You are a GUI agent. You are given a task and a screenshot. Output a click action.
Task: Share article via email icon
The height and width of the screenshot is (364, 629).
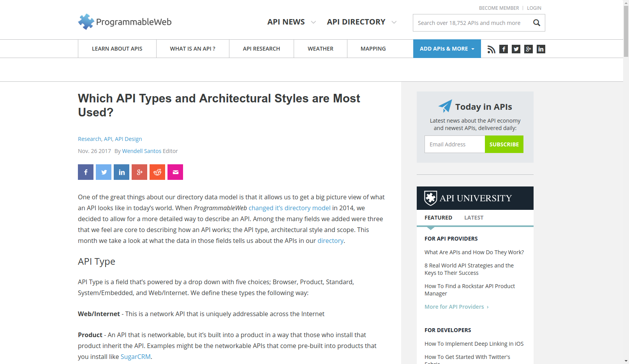coord(175,172)
